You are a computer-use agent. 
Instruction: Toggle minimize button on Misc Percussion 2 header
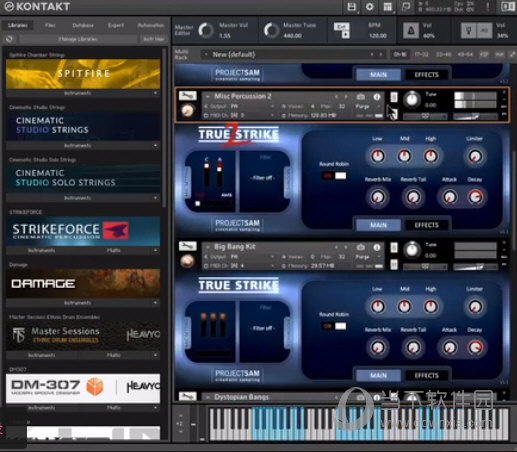[504, 99]
